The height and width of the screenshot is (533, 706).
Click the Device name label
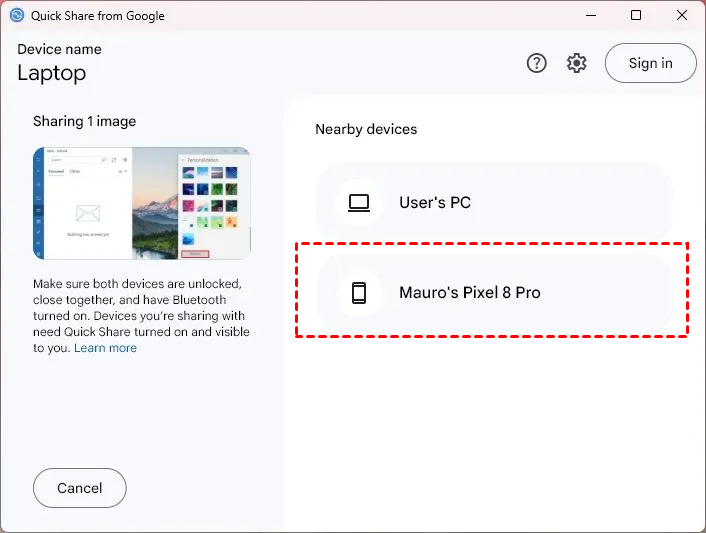point(59,49)
